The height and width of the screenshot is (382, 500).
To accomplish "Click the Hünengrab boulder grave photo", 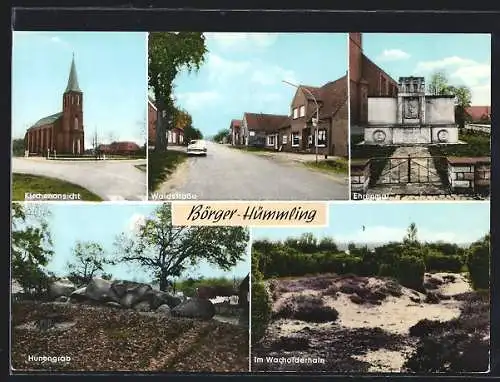I will coord(131,287).
